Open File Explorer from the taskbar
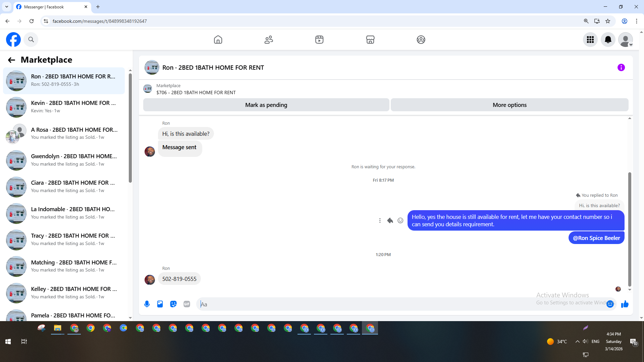The image size is (644, 362). pyautogui.click(x=58, y=328)
